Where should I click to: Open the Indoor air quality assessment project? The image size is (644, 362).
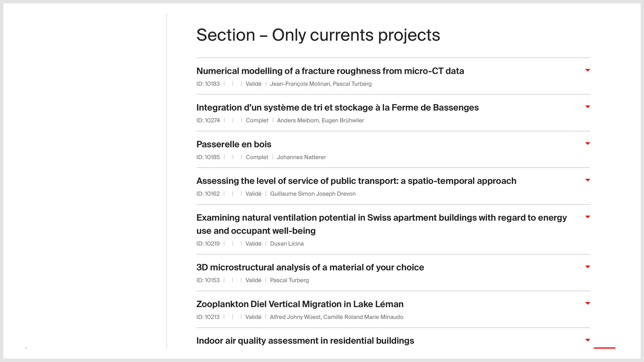pyautogui.click(x=305, y=341)
